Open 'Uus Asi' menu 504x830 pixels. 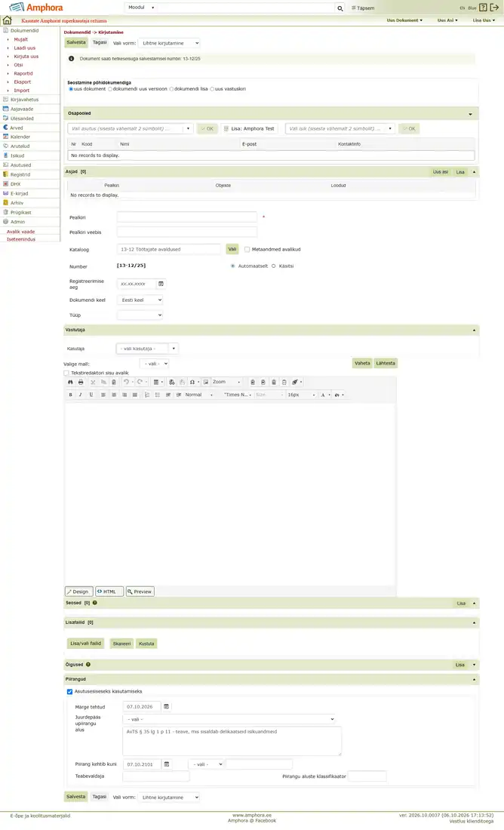(447, 20)
